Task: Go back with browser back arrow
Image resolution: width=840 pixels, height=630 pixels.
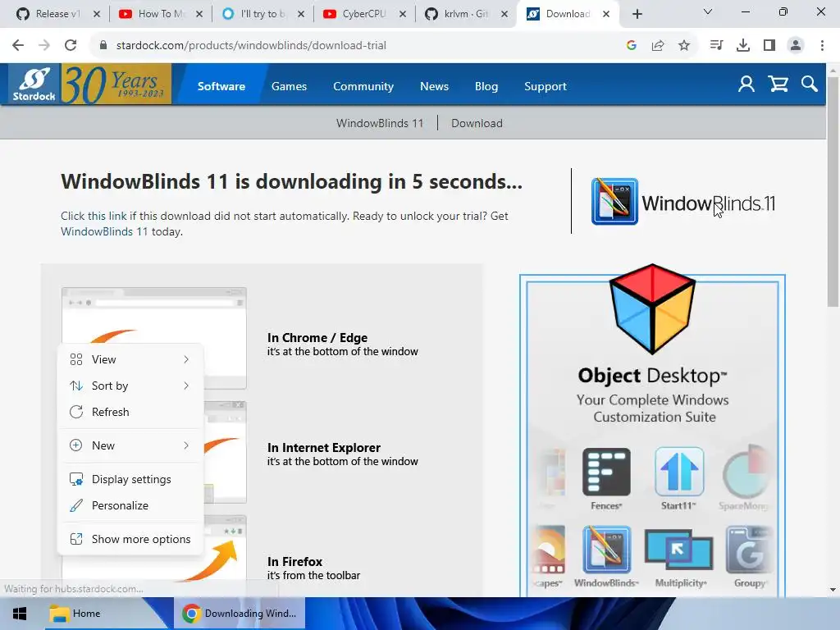Action: click(x=18, y=46)
